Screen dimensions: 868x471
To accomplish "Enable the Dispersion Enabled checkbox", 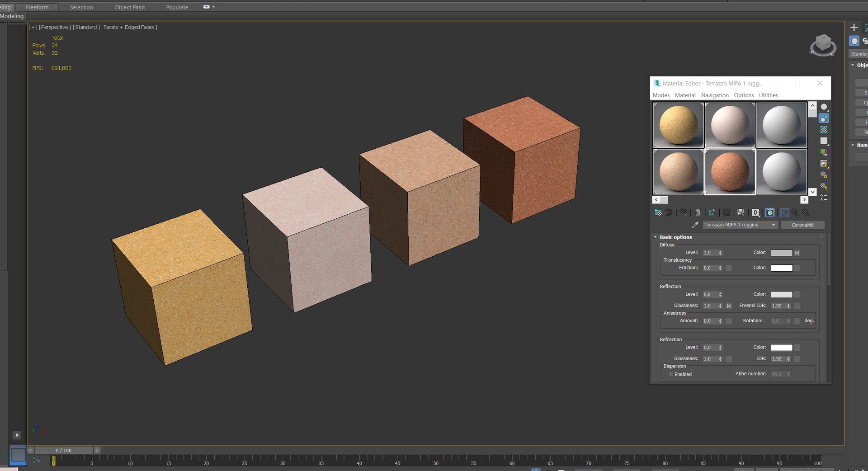I will tap(671, 374).
